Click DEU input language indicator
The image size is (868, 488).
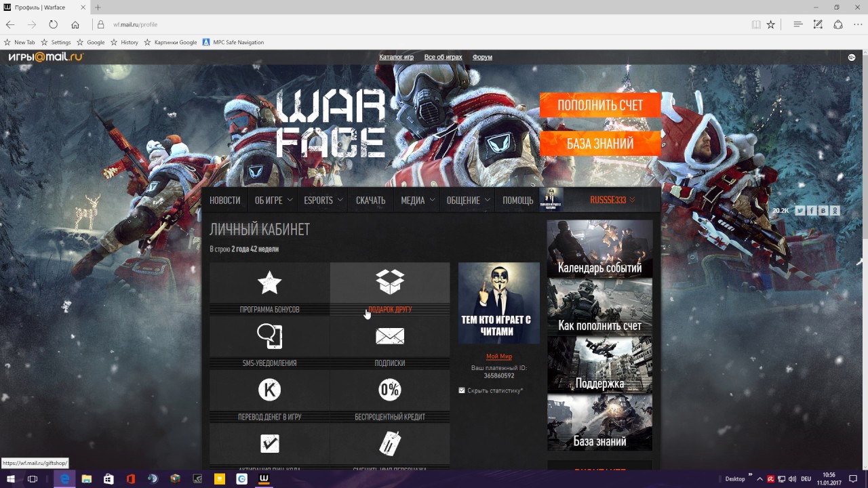pos(806,479)
